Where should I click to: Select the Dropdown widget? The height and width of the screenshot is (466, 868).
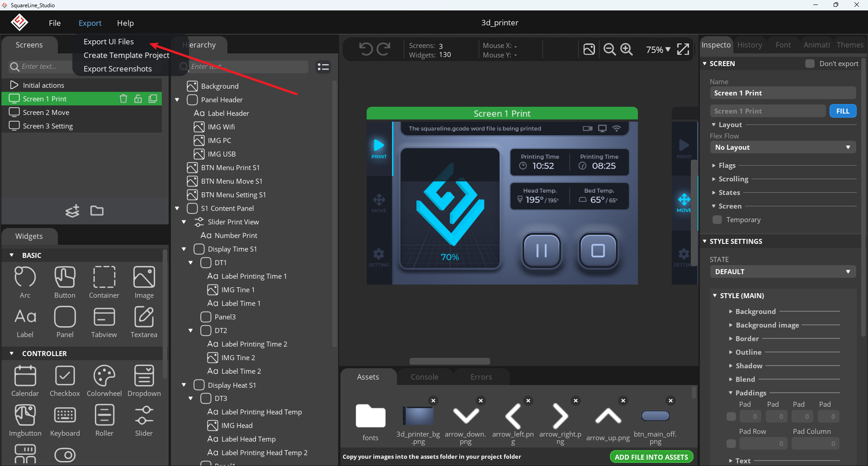tap(144, 381)
